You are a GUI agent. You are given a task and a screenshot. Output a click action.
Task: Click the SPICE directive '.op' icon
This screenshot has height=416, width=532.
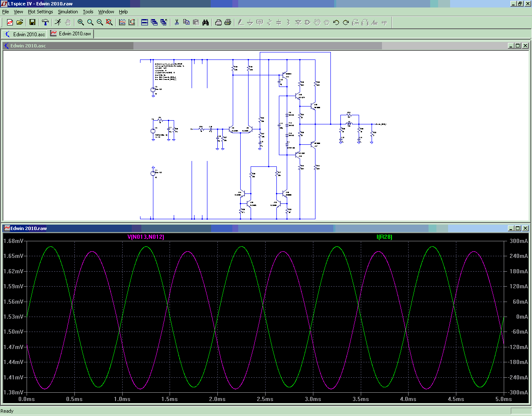pyautogui.click(x=384, y=22)
